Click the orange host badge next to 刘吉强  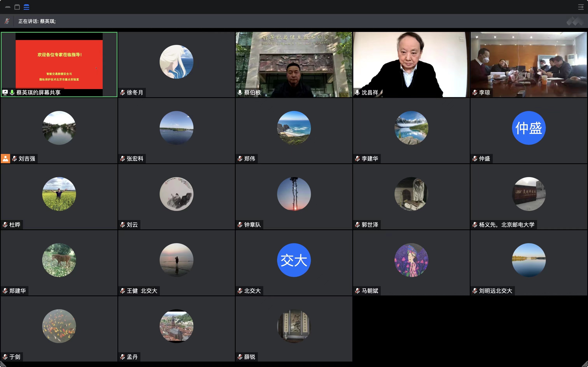5,158
